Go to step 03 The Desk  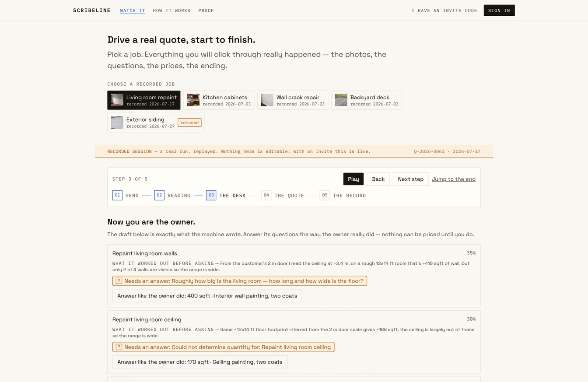pyautogui.click(x=226, y=195)
